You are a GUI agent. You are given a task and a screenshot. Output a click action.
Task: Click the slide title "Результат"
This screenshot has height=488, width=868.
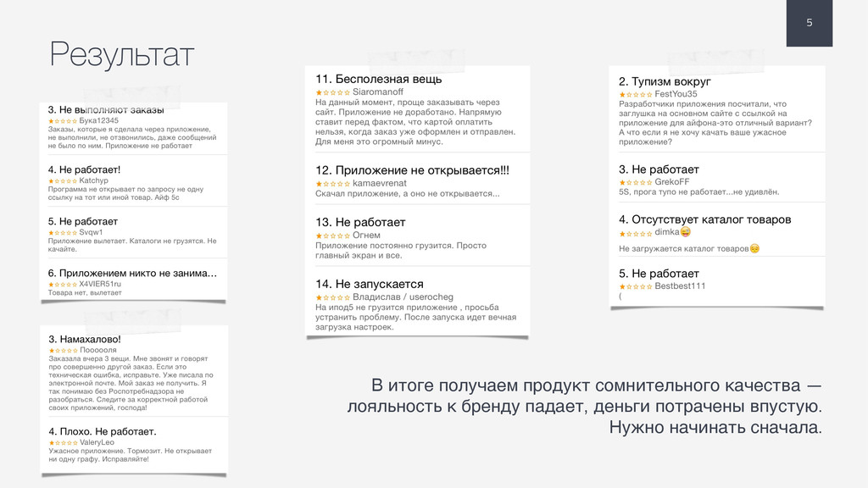(122, 55)
